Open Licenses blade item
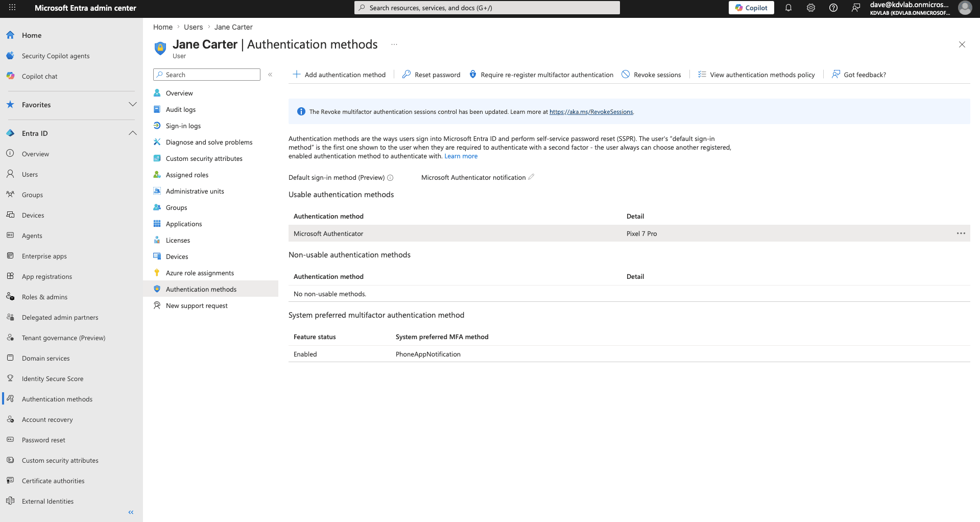Viewport: 980px width, 522px height. coord(178,240)
